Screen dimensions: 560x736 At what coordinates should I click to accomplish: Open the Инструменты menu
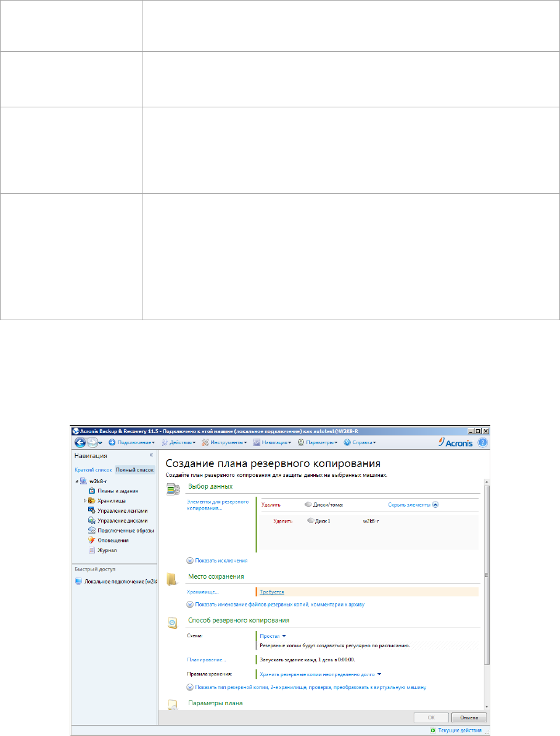click(224, 442)
